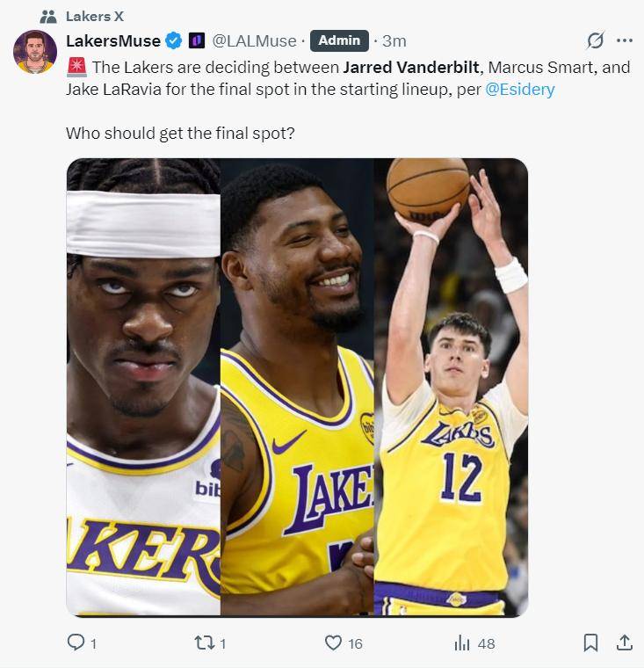Click the blue verified checkmark badge
Viewport: 644px width, 668px height.
173,41
